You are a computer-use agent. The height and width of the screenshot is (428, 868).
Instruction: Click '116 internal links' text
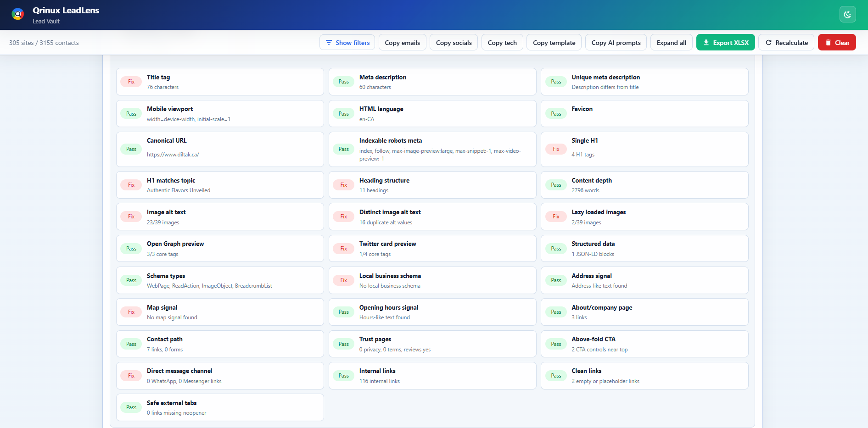tap(380, 381)
